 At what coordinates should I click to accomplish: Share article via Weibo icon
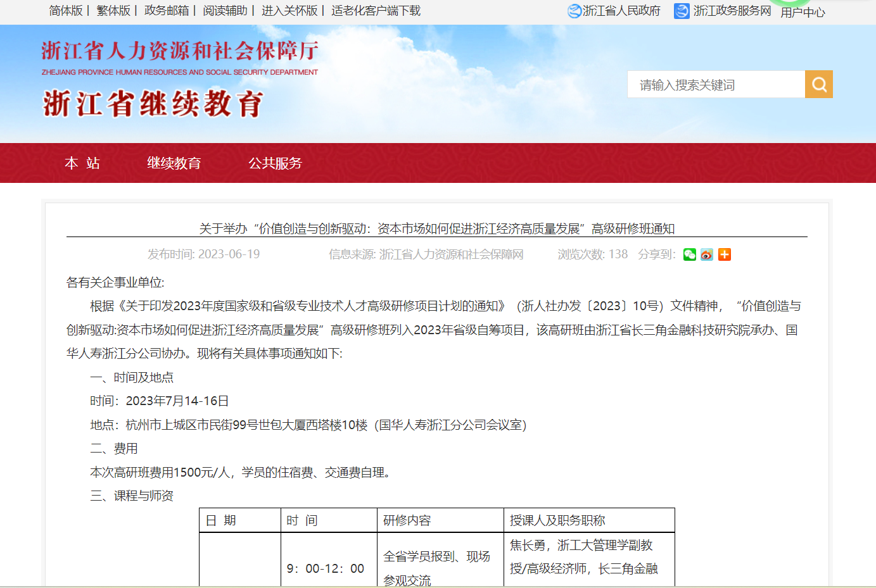(x=707, y=254)
